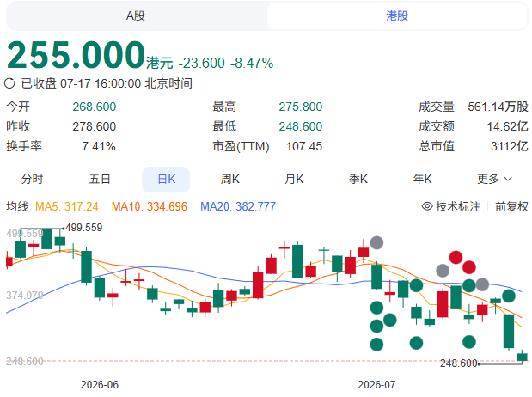Click the 最高 value 275.800
This screenshot has height=397, width=532.
point(301,107)
